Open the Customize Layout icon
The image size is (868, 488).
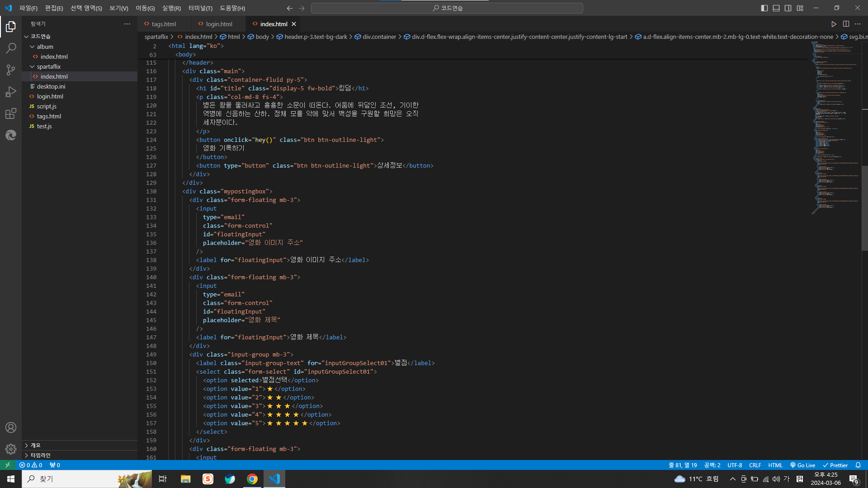pyautogui.click(x=800, y=8)
